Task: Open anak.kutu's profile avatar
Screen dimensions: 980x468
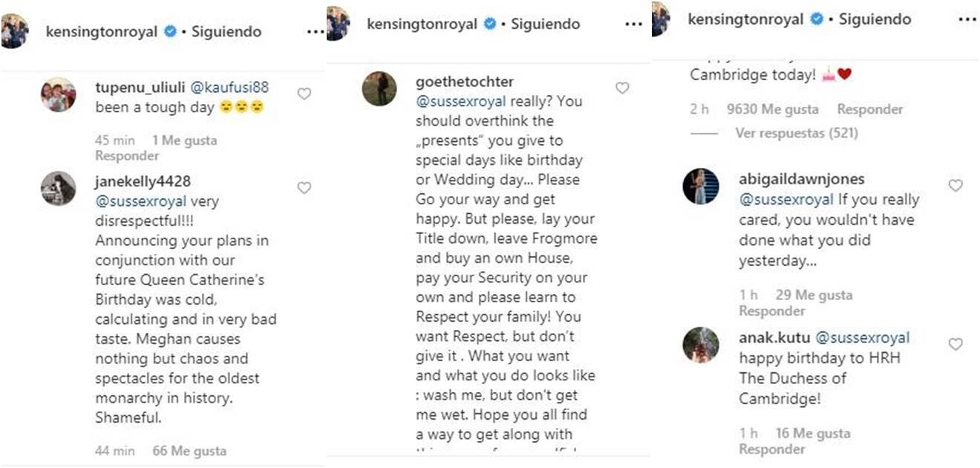Action: coord(701,345)
